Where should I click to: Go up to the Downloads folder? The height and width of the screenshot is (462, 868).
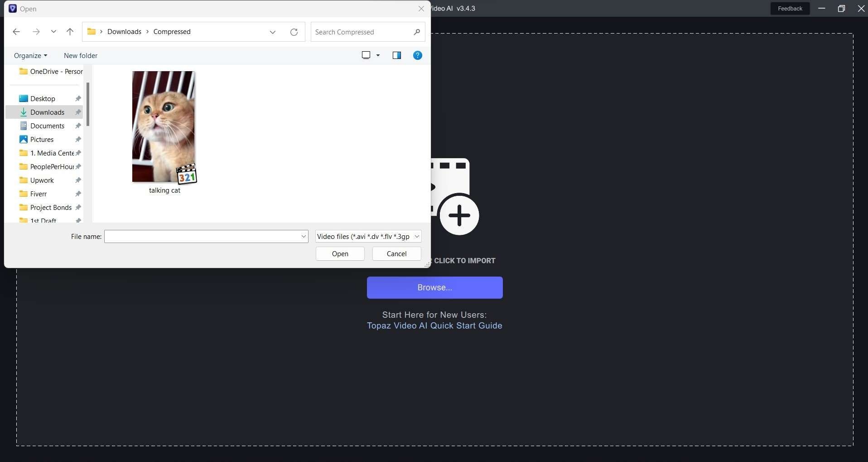(69, 31)
